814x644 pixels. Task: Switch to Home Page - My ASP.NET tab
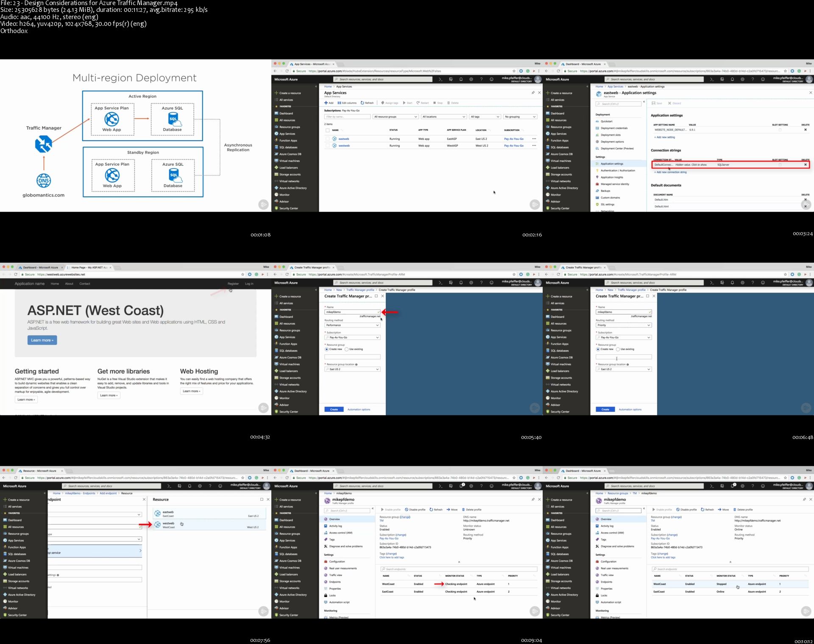click(89, 267)
